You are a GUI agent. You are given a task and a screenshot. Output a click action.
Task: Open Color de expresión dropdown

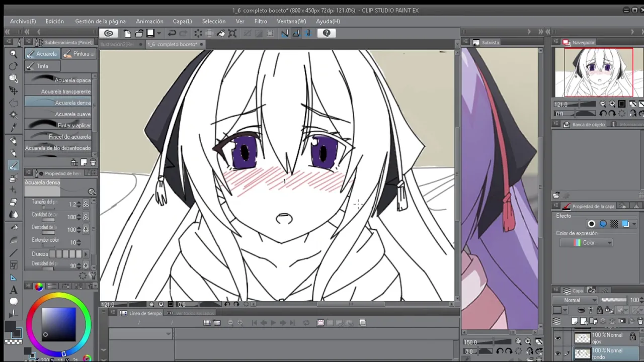586,243
